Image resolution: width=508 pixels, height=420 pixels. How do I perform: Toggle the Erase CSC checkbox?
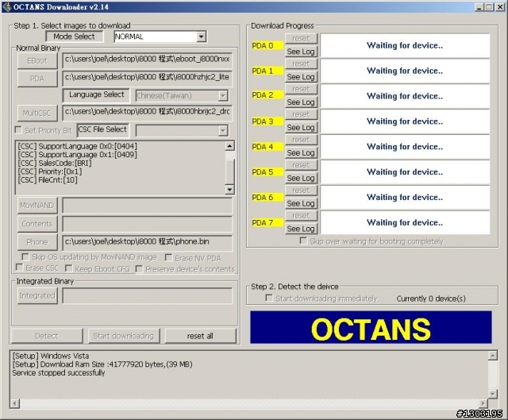[19, 268]
